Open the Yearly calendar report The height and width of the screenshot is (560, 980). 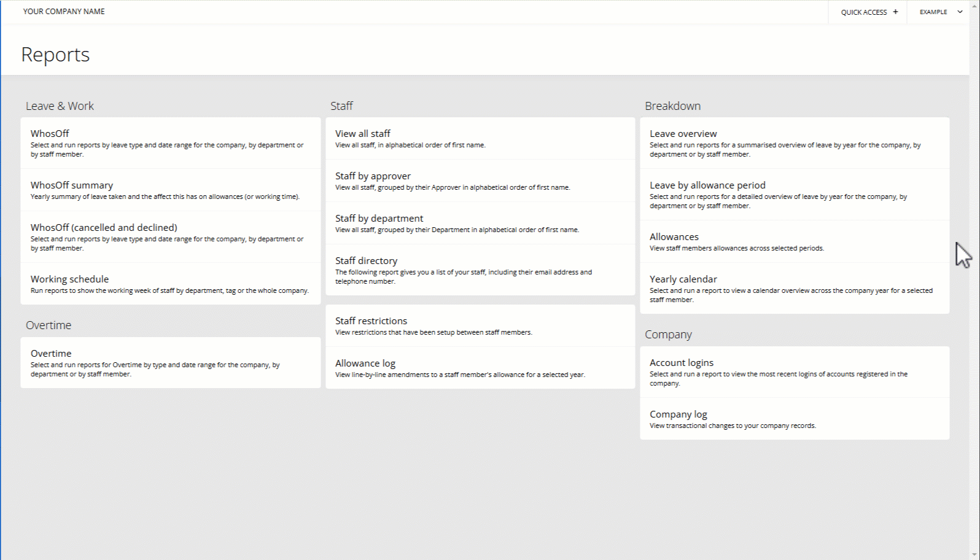click(795, 289)
